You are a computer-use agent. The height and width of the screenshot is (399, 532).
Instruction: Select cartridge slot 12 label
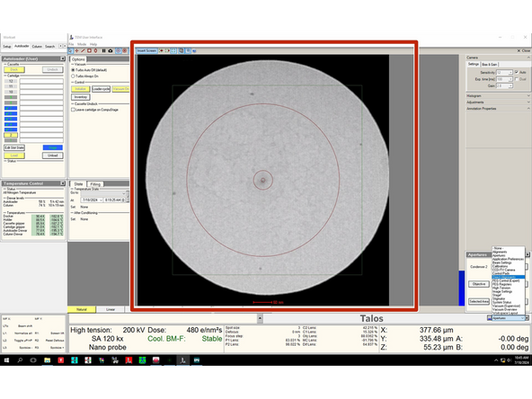click(x=11, y=81)
